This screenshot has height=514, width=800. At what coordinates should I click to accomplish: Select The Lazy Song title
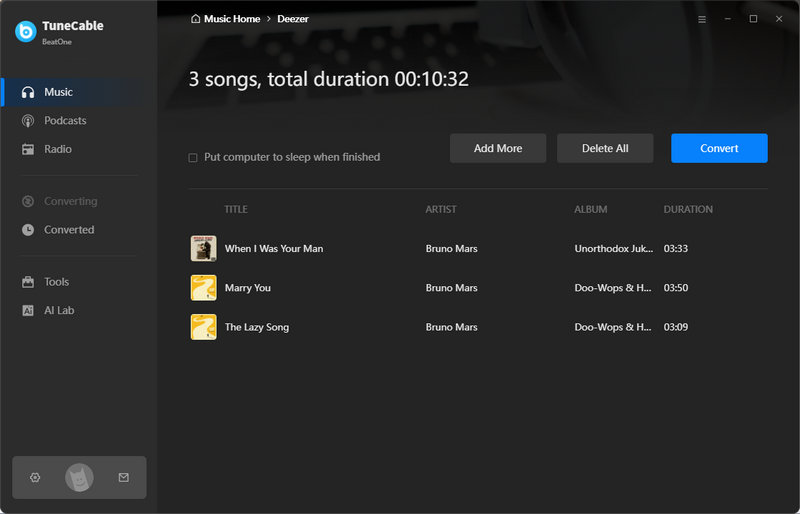pos(257,327)
